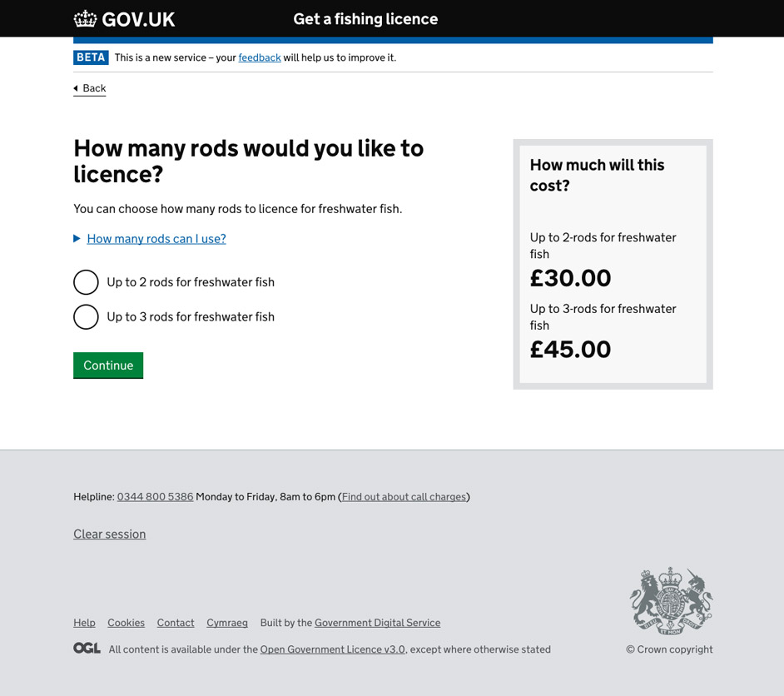Click the royal coat of arms crest

coord(671,599)
